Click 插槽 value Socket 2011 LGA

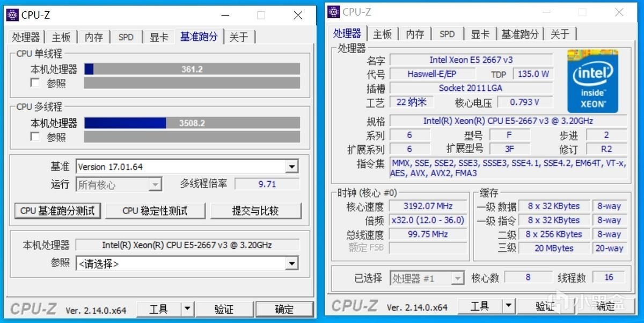pyautogui.click(x=471, y=88)
